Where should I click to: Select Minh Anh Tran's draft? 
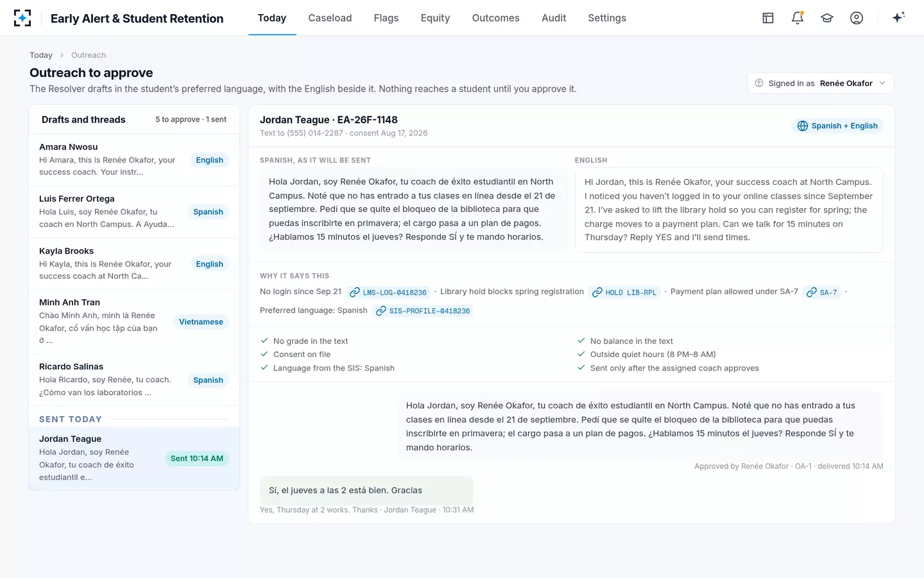pyautogui.click(x=134, y=321)
